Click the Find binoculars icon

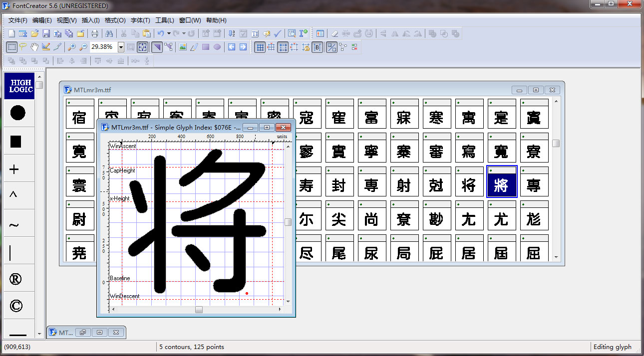pyautogui.click(x=109, y=33)
